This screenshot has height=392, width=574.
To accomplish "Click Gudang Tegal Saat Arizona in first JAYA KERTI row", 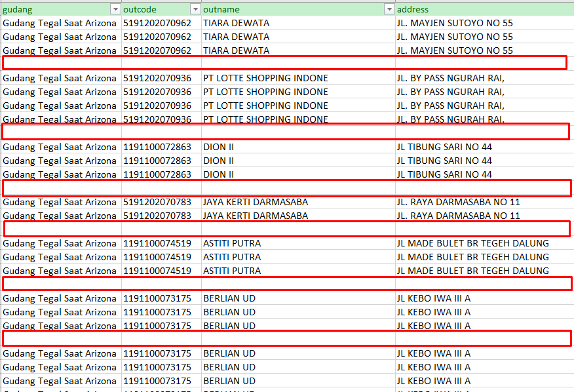I will pyautogui.click(x=60, y=202).
